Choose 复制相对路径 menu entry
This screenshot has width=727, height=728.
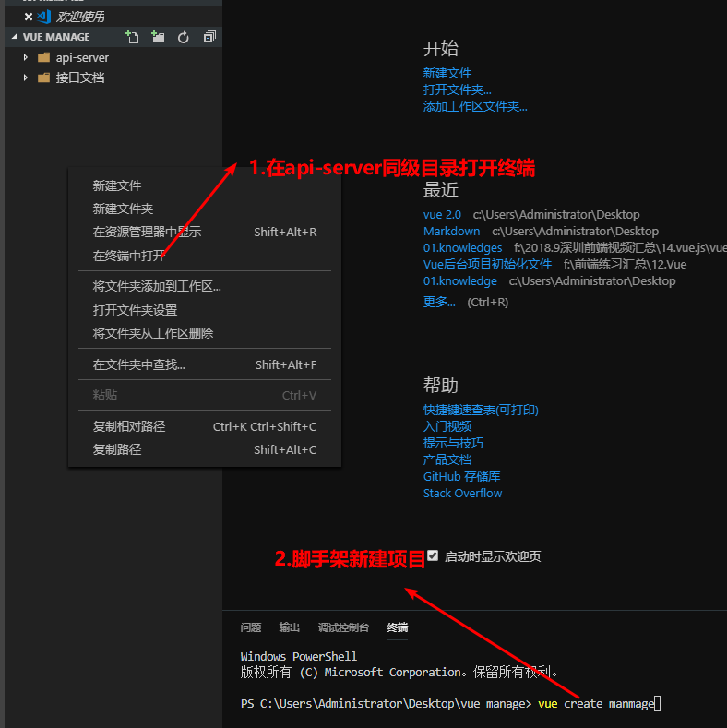[205, 426]
